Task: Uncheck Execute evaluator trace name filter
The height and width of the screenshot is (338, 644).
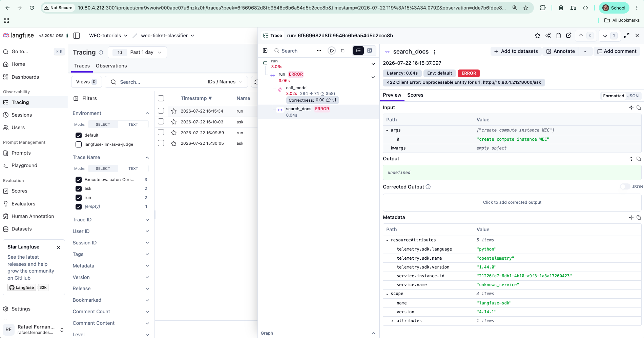Action: (x=79, y=180)
